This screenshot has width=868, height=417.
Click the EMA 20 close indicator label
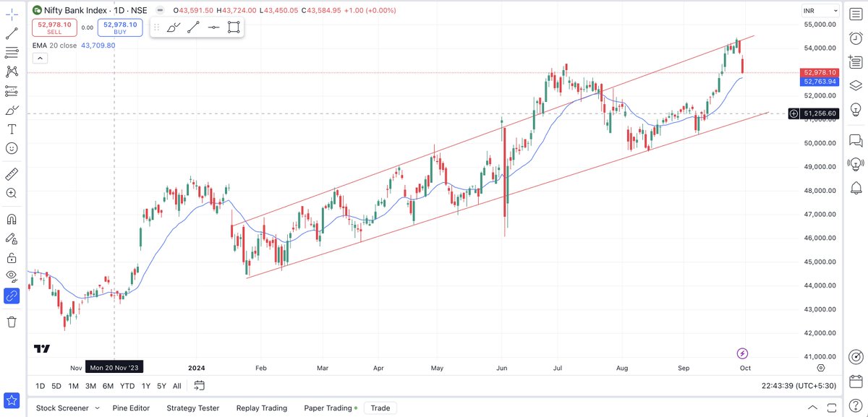coord(55,45)
